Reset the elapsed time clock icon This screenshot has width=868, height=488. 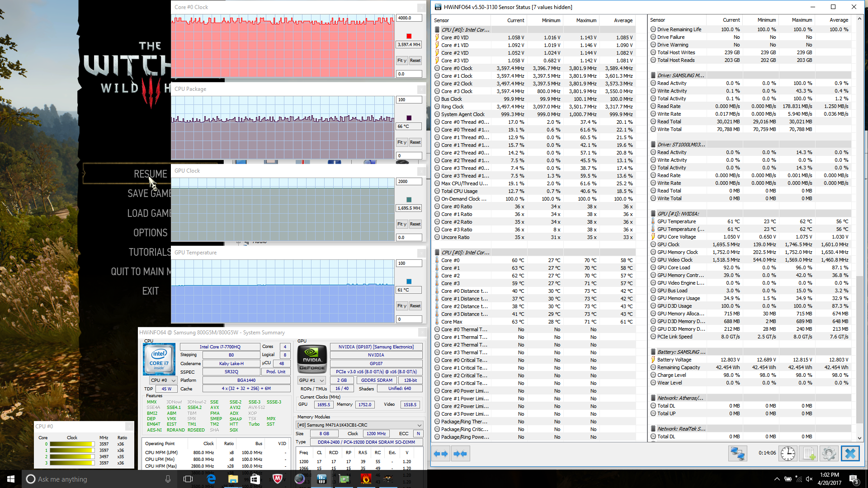point(788,454)
